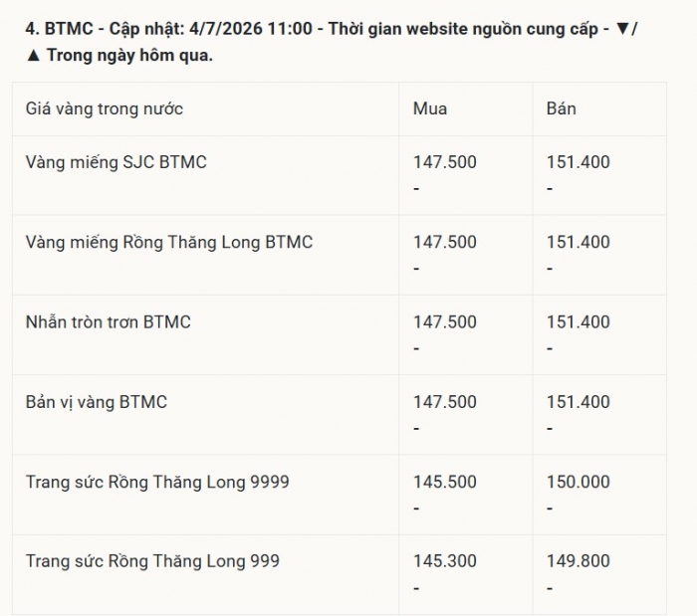Screen dimensions: 697x616
Task: Click the 149.800 sell price cell
Action: (578, 561)
